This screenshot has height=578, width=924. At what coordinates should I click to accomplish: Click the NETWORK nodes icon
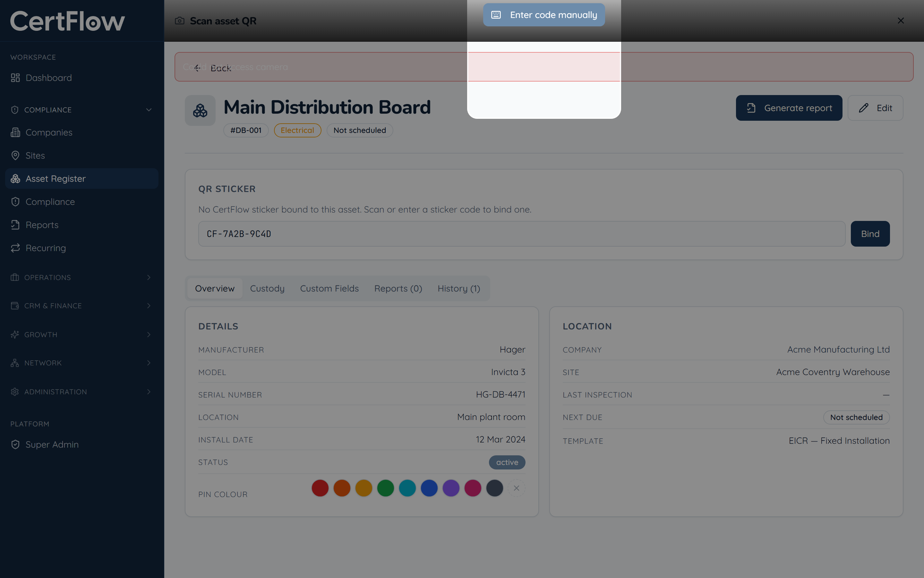(15, 363)
